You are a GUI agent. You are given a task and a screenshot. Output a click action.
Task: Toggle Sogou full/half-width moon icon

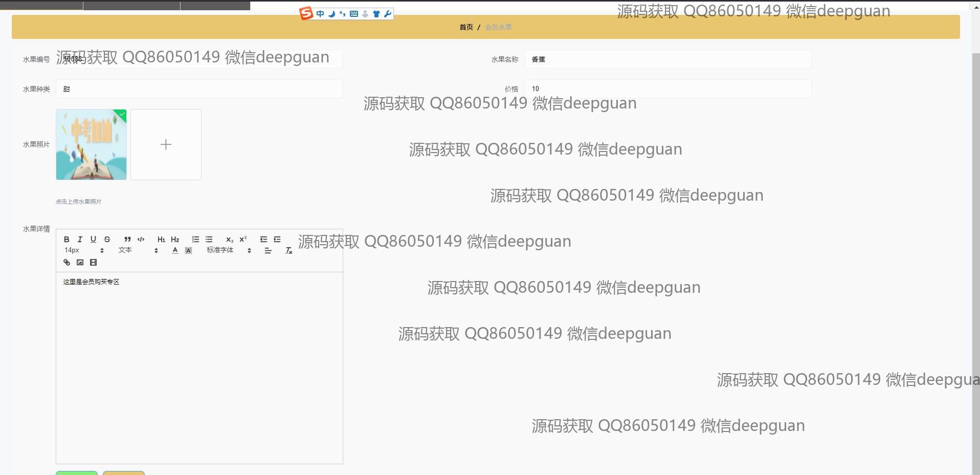pos(331,14)
